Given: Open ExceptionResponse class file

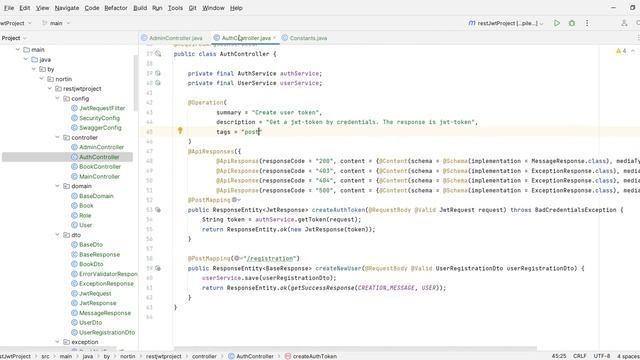Looking at the screenshot, I should (107, 284).
